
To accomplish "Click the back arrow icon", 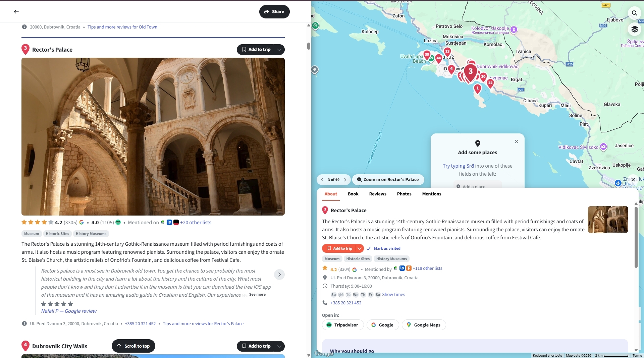I will click(x=16, y=12).
